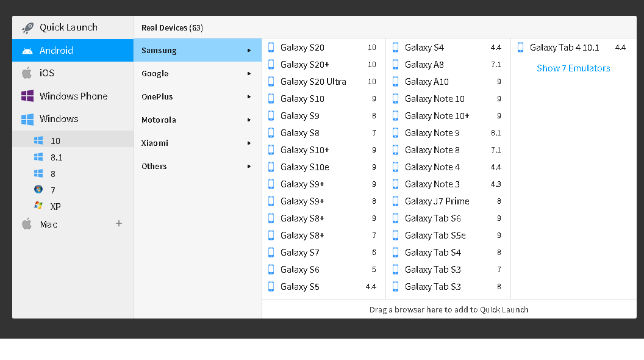Click the Windows 8 logo icon
644x360 pixels.
[38, 173]
